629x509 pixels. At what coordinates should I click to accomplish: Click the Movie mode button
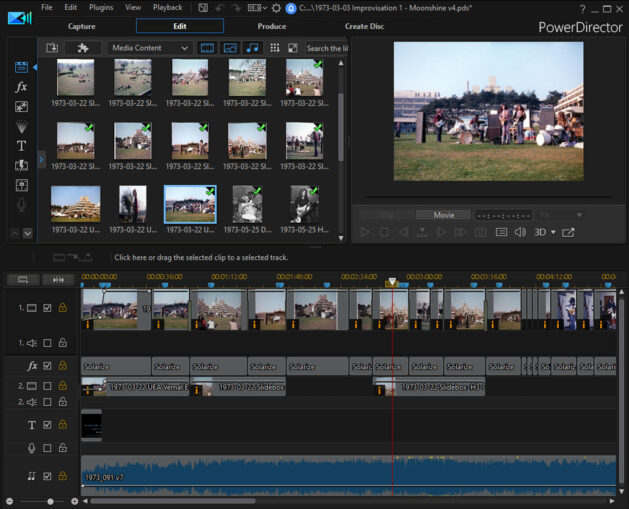(444, 215)
